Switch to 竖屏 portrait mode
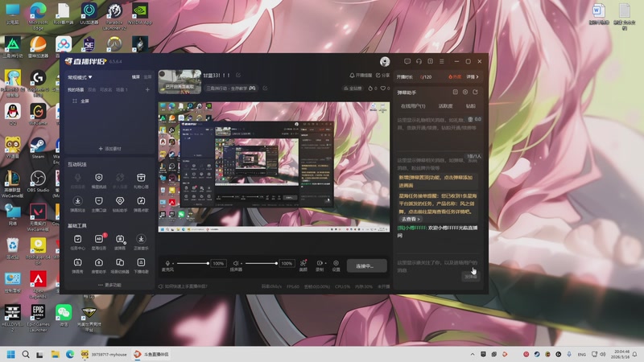 (x=148, y=76)
